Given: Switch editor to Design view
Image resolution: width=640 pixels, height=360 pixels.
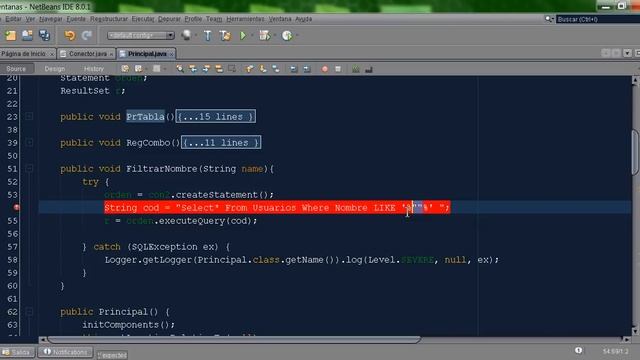Looking at the screenshot, I should pyautogui.click(x=55, y=69).
